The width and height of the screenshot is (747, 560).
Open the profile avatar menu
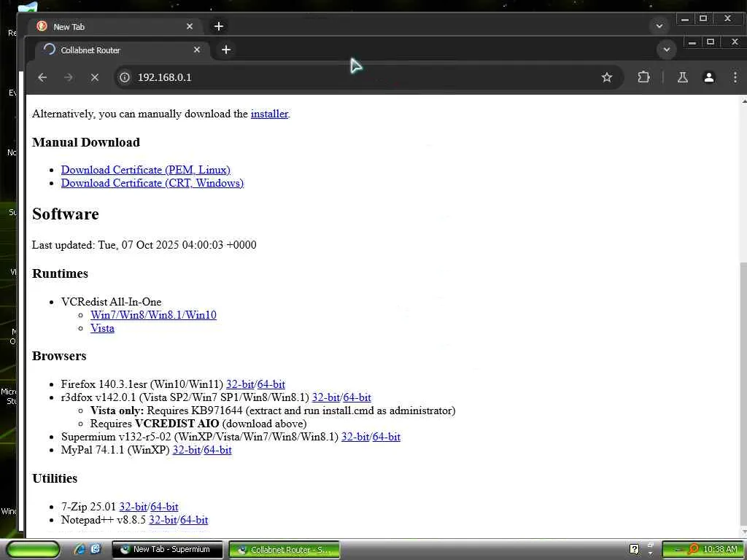pos(709,77)
